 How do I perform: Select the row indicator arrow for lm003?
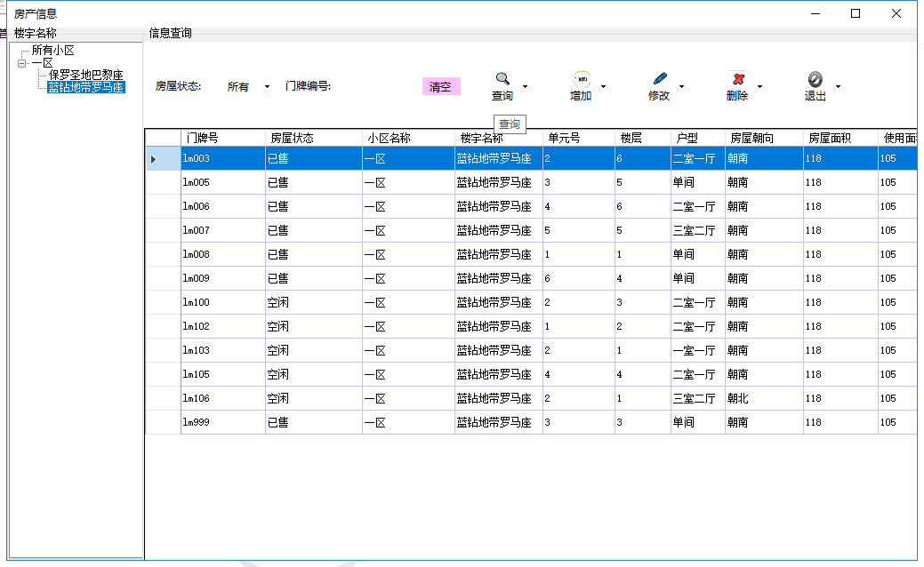(154, 158)
